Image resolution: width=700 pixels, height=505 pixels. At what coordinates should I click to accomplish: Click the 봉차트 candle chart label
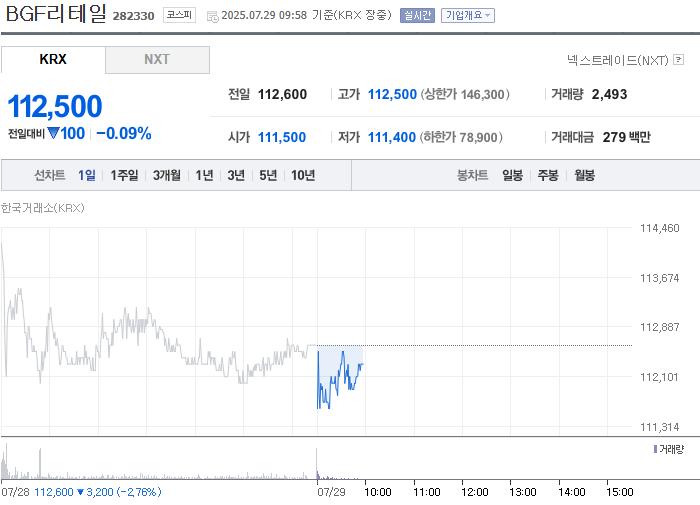pos(472,175)
